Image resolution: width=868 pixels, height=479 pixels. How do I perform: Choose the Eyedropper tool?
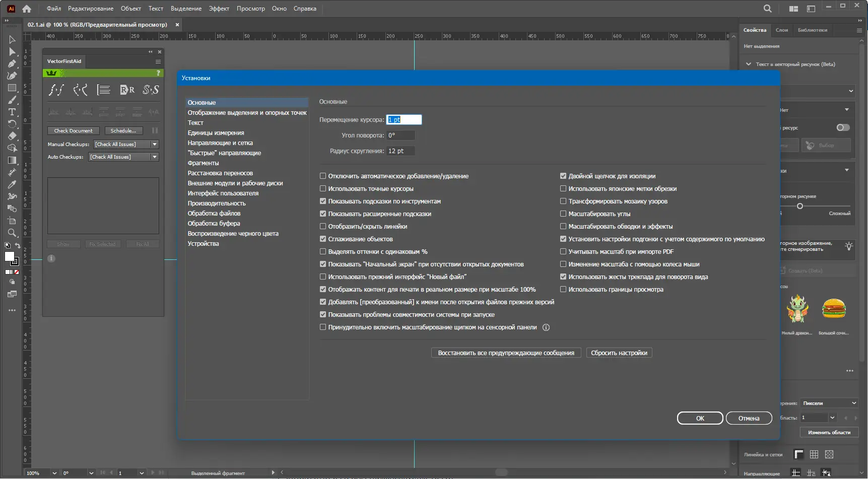[x=12, y=184]
